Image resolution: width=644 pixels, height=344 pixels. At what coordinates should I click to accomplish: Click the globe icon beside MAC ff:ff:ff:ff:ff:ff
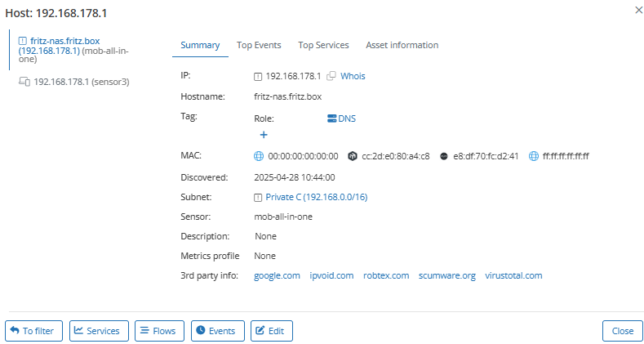pyautogui.click(x=534, y=156)
